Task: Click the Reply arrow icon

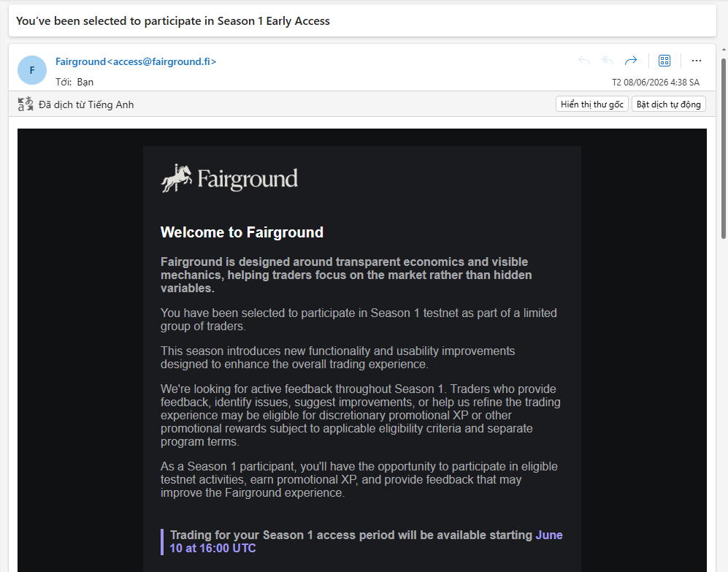Action: (x=584, y=61)
